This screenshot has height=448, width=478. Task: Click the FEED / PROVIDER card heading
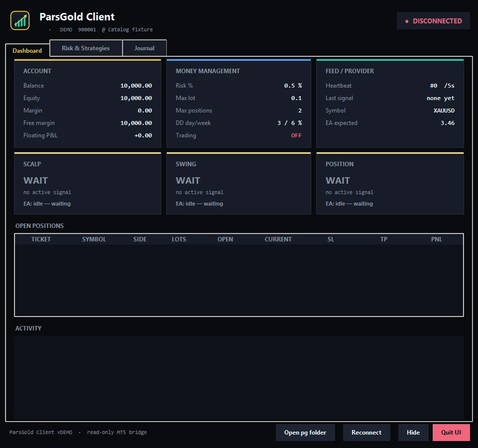click(350, 71)
